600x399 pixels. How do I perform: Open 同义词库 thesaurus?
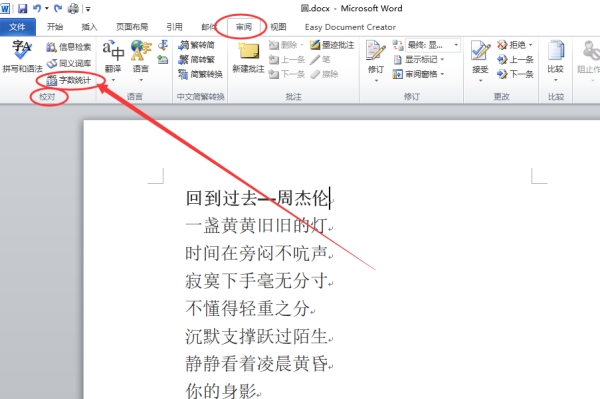[69, 63]
